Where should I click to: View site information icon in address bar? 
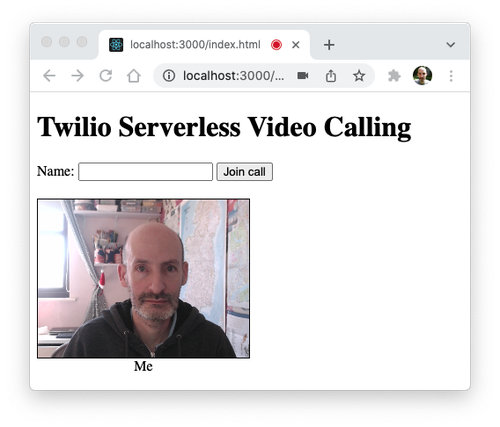(169, 76)
